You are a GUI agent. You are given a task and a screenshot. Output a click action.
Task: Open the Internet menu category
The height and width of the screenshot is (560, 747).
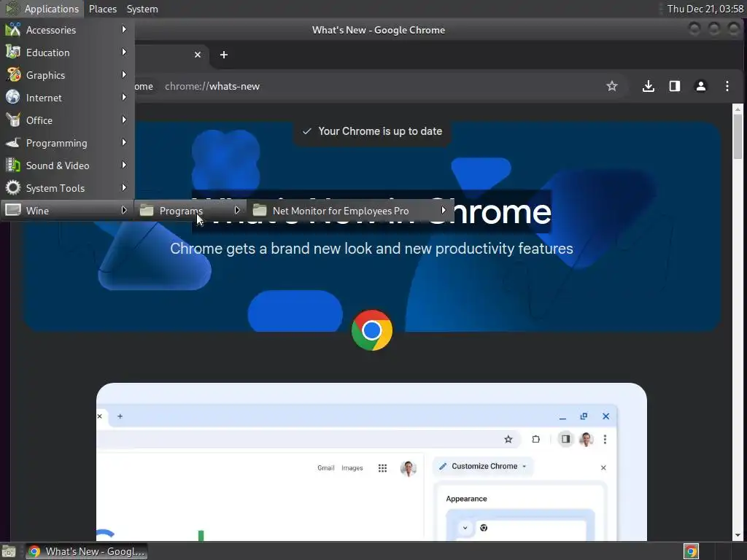67,98
